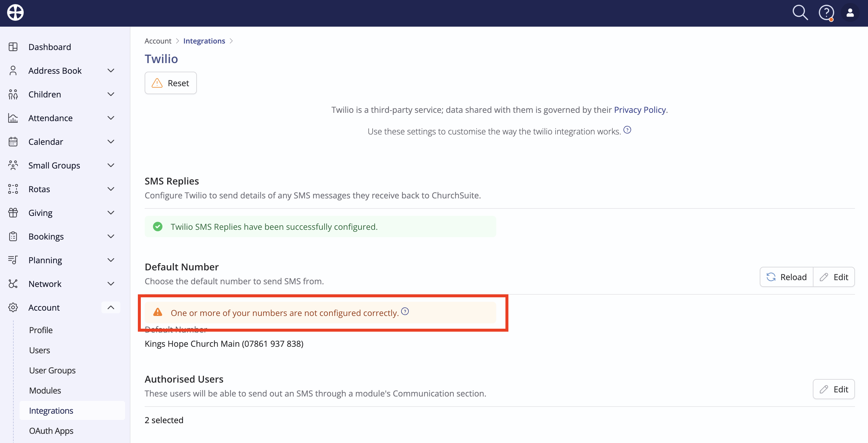Click the Dashboard grid icon
Viewport: 868px width, 443px height.
(x=13, y=47)
